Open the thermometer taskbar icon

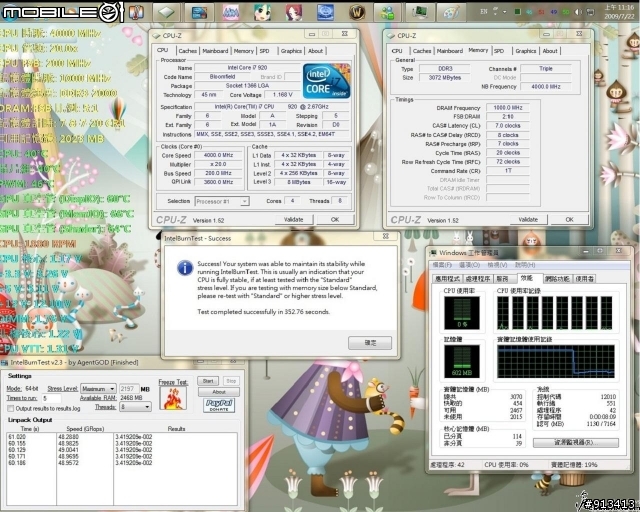[x=136, y=13]
